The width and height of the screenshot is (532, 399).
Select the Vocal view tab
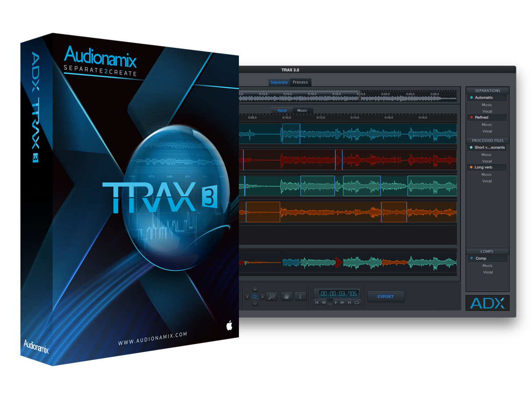coord(282,110)
